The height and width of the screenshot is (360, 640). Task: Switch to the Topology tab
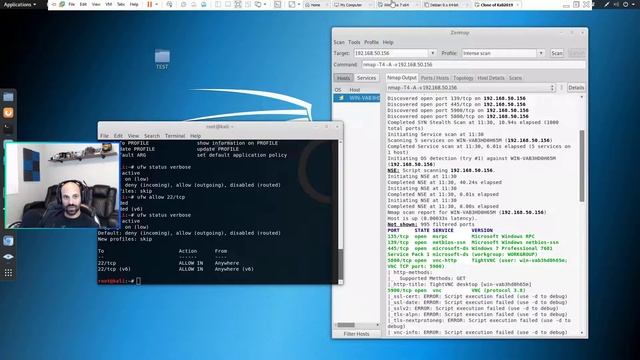(x=463, y=78)
